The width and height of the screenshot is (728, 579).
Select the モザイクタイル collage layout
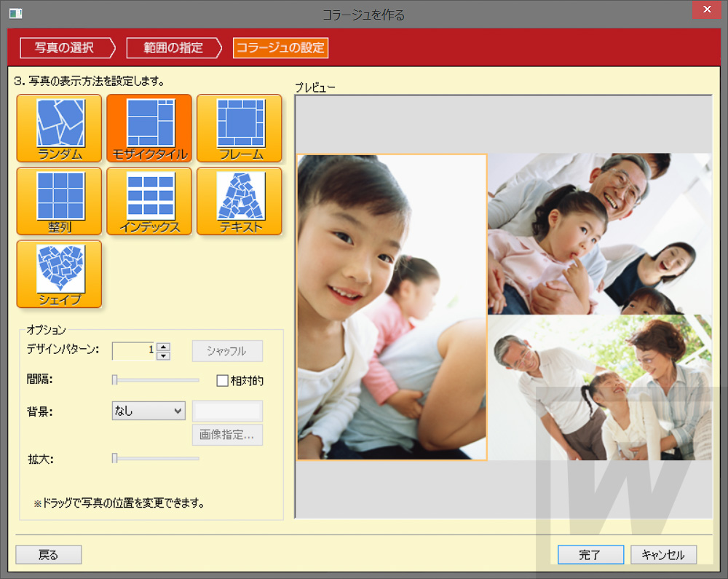pyautogui.click(x=149, y=128)
